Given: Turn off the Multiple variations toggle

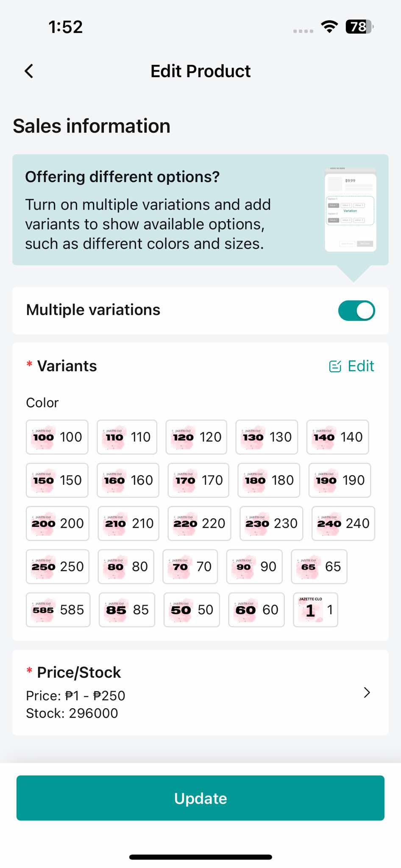Looking at the screenshot, I should 356,311.
